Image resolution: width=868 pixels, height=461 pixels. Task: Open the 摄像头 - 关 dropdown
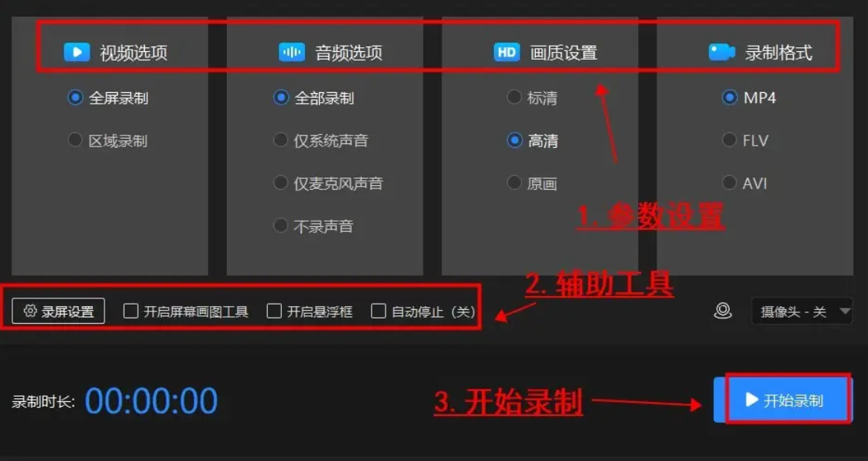801,311
